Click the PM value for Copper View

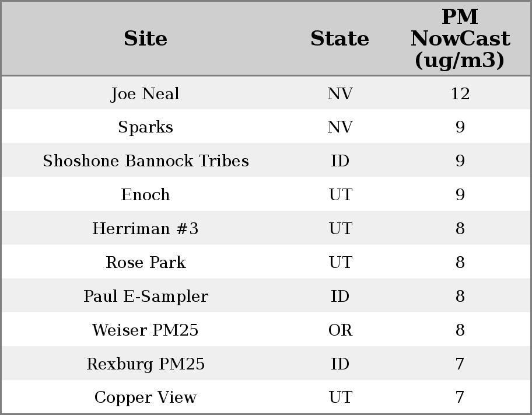[x=460, y=397]
